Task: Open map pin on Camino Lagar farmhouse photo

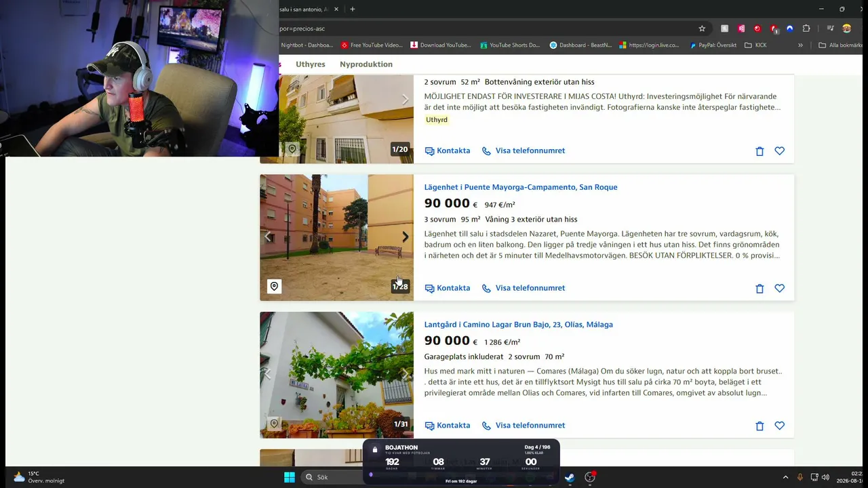Action: [x=274, y=424]
